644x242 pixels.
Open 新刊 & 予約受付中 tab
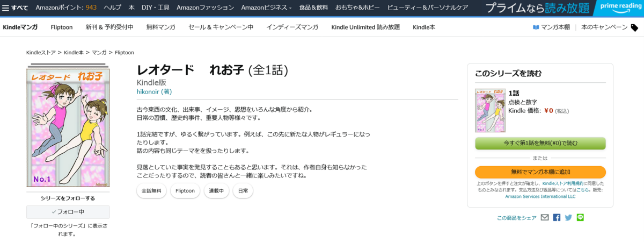(109, 27)
